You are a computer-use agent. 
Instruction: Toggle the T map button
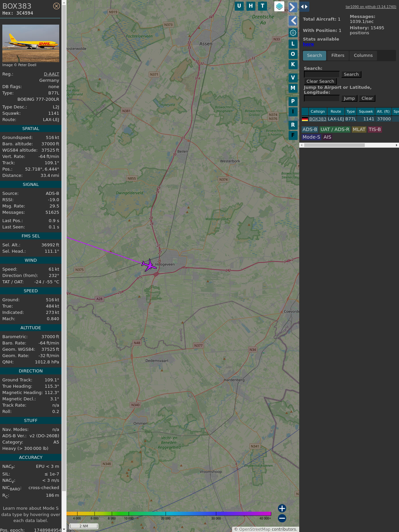pos(263,6)
